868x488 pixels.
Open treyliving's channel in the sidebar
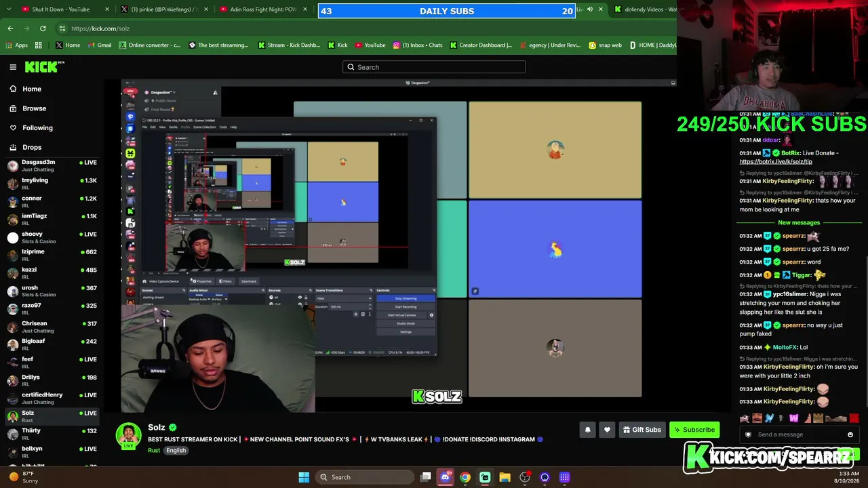point(52,184)
